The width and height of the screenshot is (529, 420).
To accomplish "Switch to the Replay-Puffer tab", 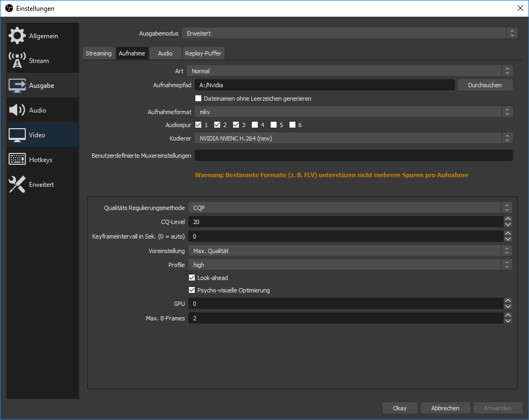I will click(x=203, y=53).
